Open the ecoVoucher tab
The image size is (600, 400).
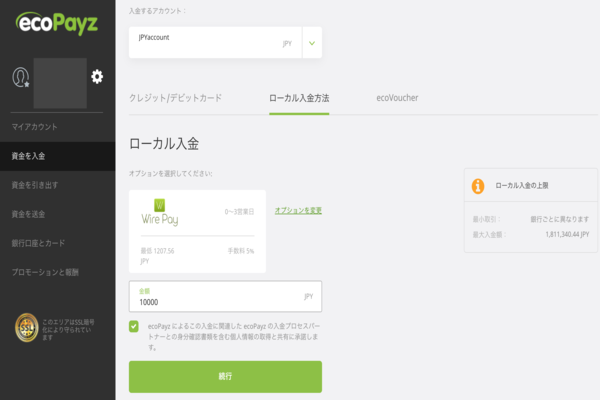(397, 98)
